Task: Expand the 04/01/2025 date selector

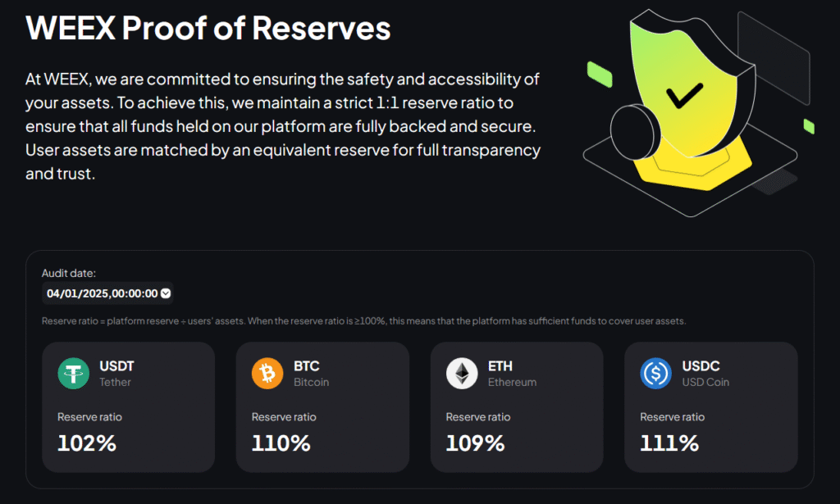Action: (107, 293)
